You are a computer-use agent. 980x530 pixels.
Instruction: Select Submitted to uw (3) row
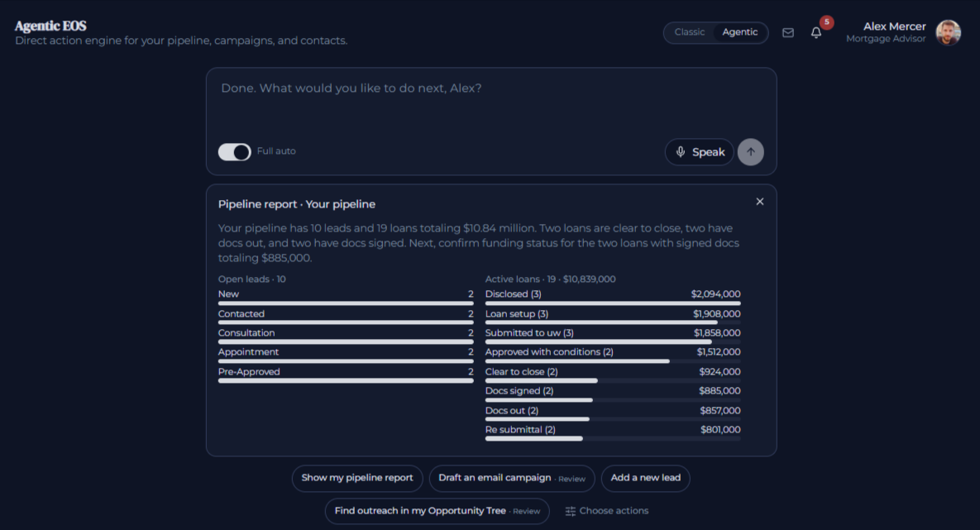click(613, 336)
